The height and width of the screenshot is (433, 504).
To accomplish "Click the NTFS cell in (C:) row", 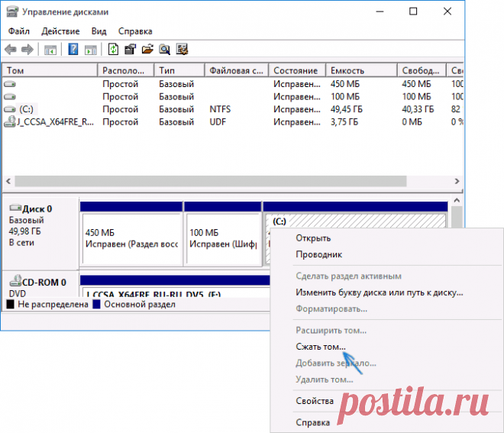I will point(220,109).
